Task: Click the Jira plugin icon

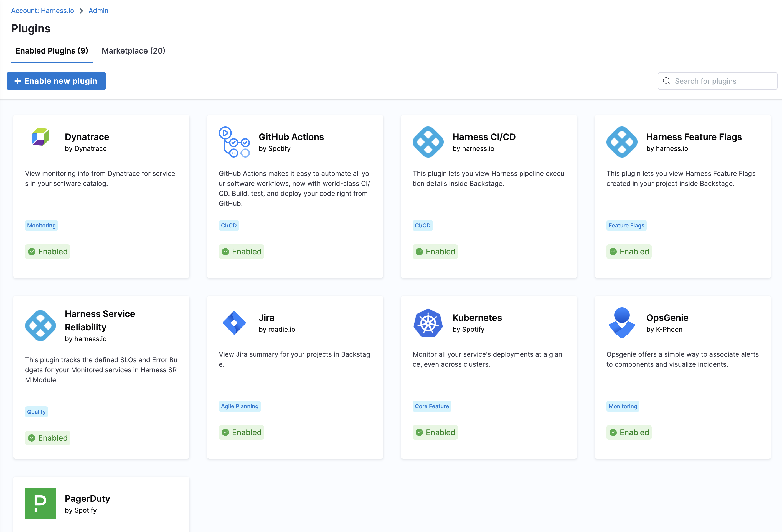Action: (x=235, y=322)
